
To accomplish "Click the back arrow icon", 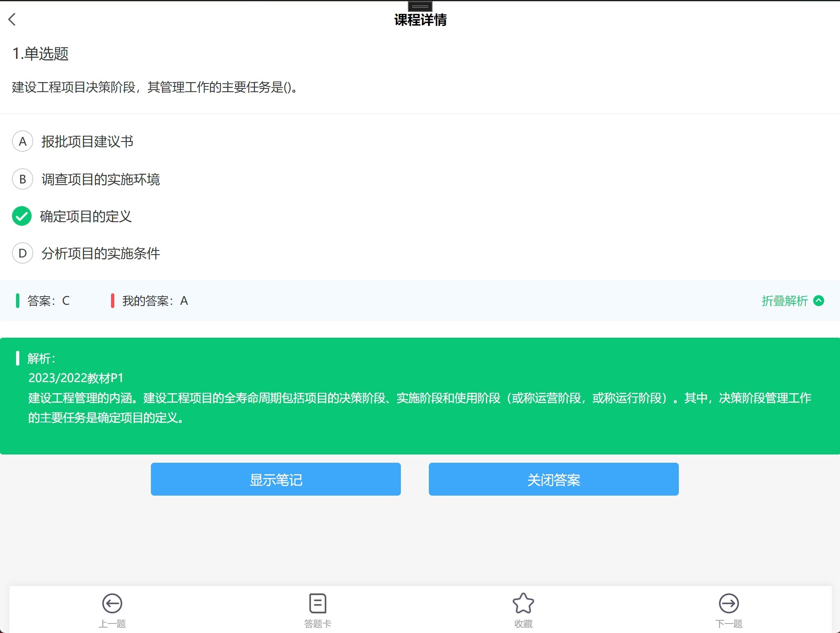I will [12, 19].
